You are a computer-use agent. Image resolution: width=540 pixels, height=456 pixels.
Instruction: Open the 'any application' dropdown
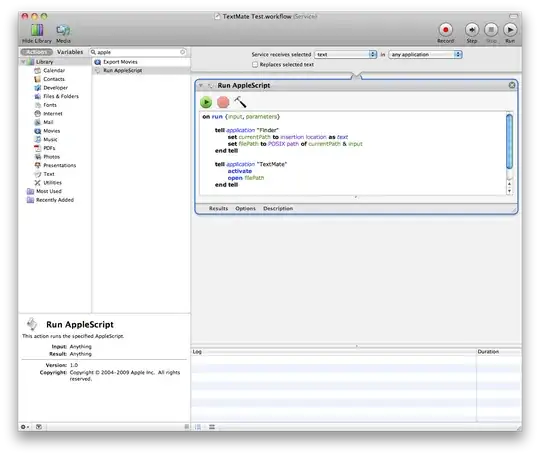coord(425,54)
